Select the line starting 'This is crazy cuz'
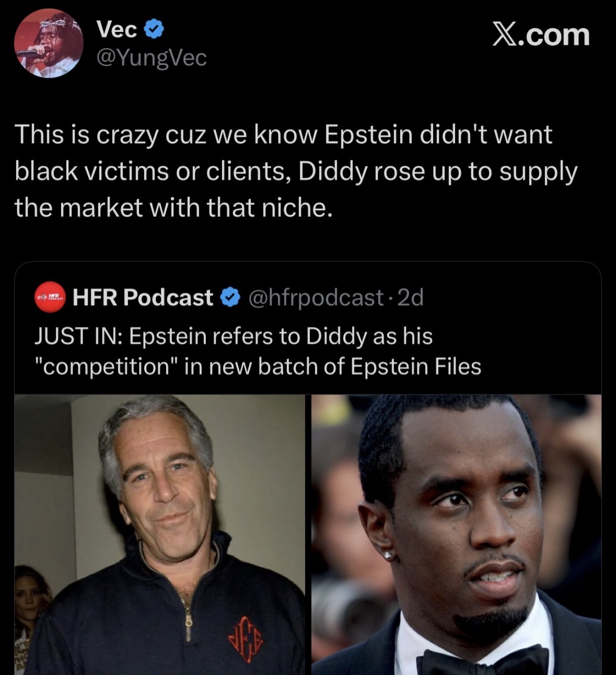Image resolution: width=616 pixels, height=675 pixels. tap(284, 134)
